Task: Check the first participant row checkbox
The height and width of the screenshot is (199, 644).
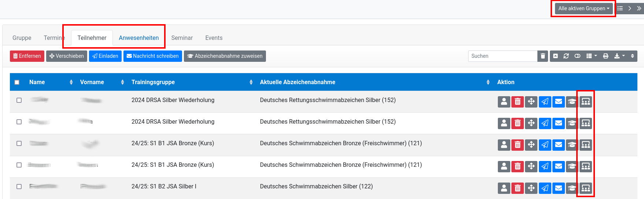Action: point(19,100)
